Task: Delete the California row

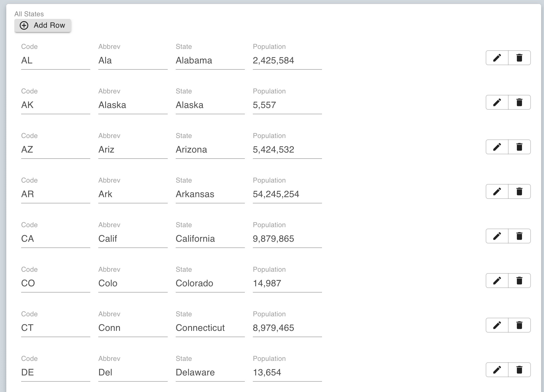Action: pyautogui.click(x=519, y=236)
